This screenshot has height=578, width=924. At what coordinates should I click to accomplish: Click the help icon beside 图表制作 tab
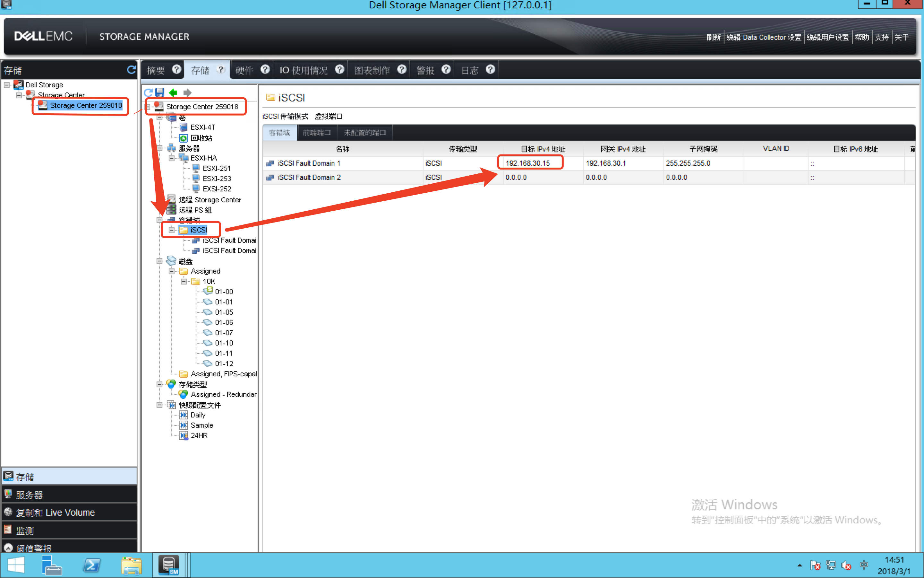402,70
